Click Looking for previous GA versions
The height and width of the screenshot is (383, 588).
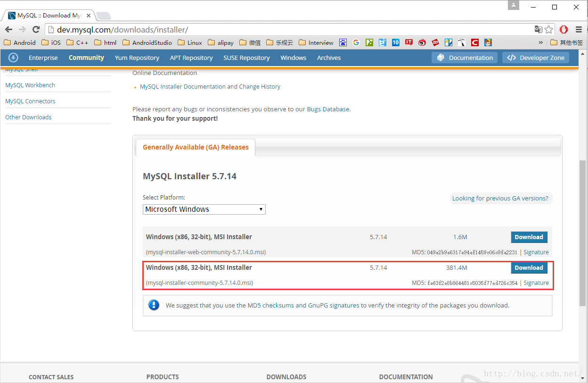pyautogui.click(x=500, y=198)
